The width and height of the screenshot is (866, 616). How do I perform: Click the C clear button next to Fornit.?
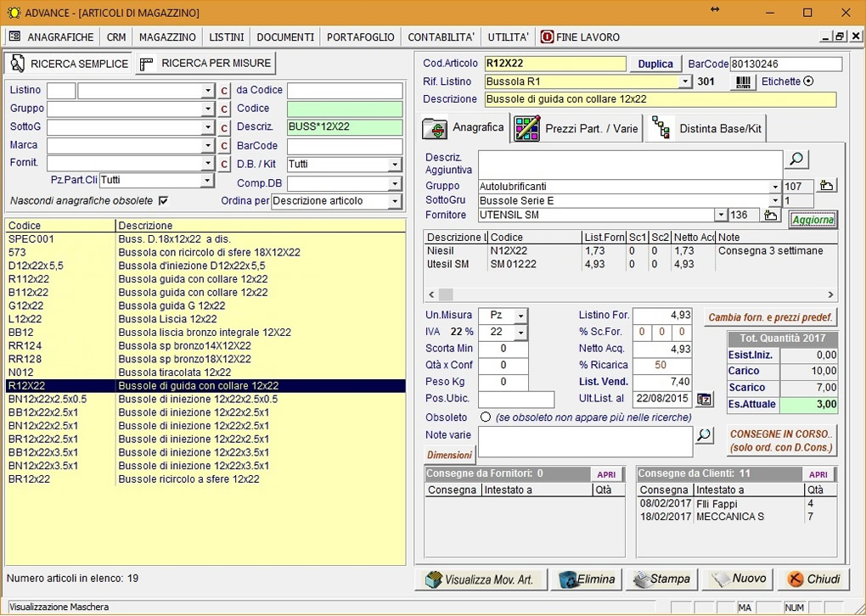click(x=223, y=164)
